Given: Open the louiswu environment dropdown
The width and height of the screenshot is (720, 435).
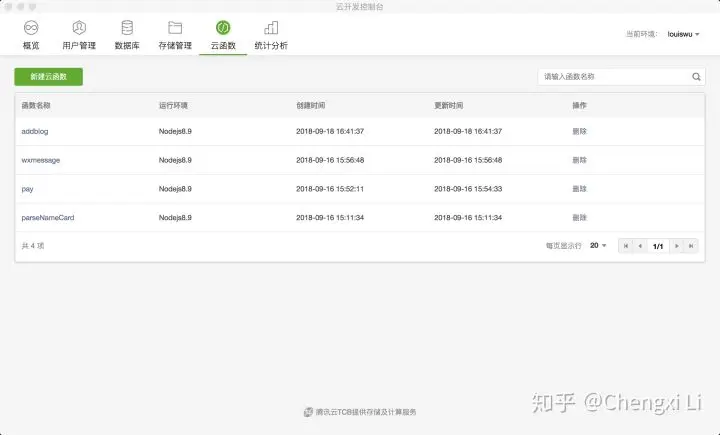Looking at the screenshot, I should [683, 34].
